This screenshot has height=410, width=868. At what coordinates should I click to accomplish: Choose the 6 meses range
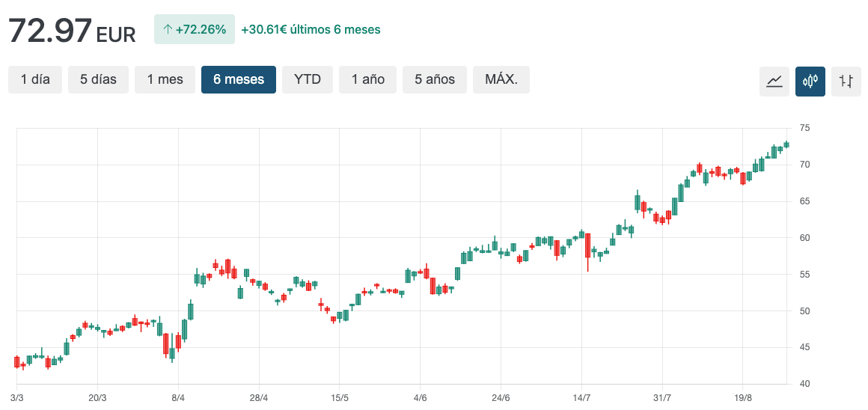(x=238, y=79)
